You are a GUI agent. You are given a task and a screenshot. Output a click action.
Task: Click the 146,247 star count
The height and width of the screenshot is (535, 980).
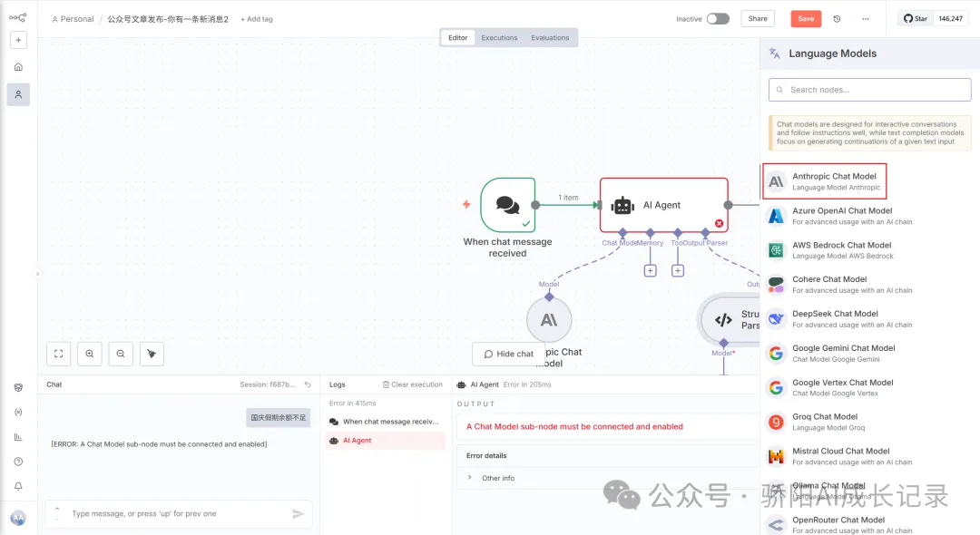tap(951, 19)
